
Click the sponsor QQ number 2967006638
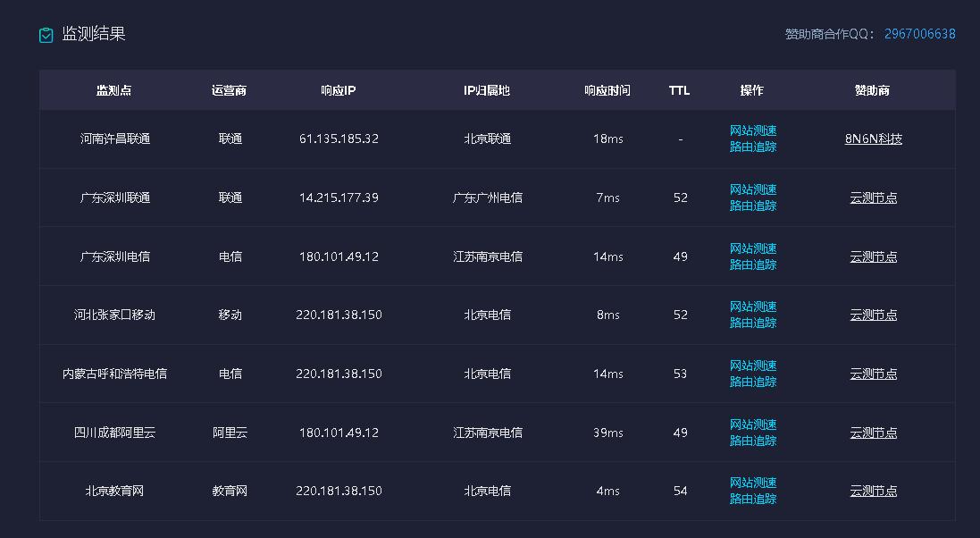[918, 34]
